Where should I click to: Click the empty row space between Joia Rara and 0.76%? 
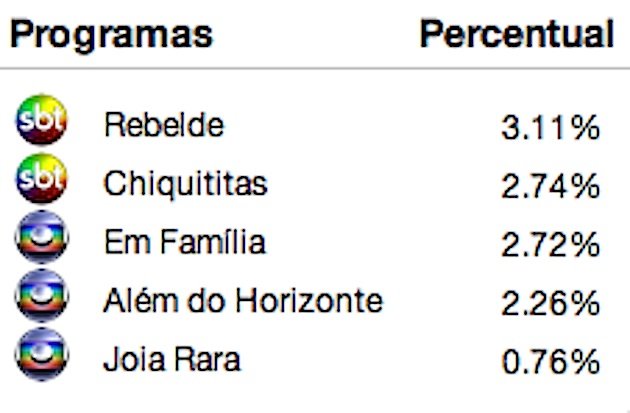click(x=371, y=360)
